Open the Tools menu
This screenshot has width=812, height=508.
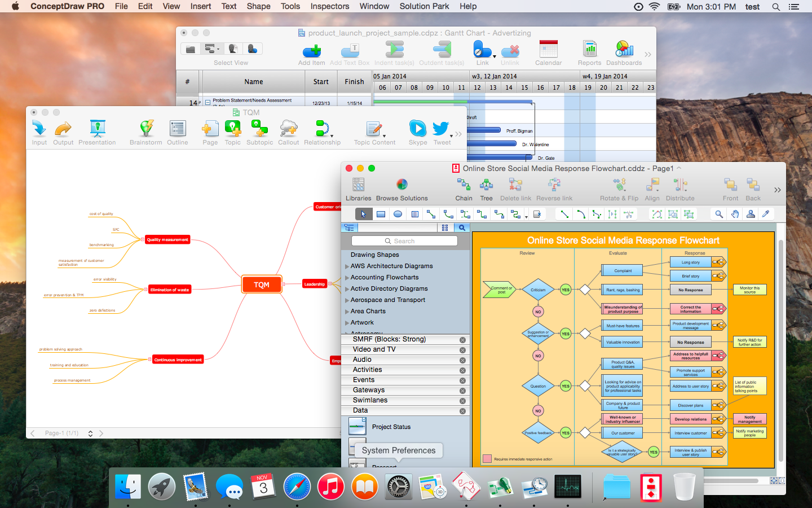tap(290, 6)
